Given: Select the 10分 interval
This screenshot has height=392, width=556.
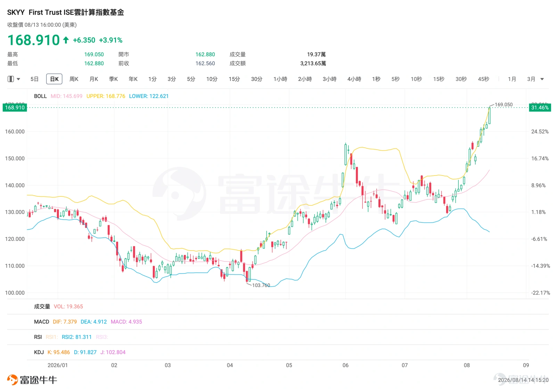Looking at the screenshot, I should [212, 79].
